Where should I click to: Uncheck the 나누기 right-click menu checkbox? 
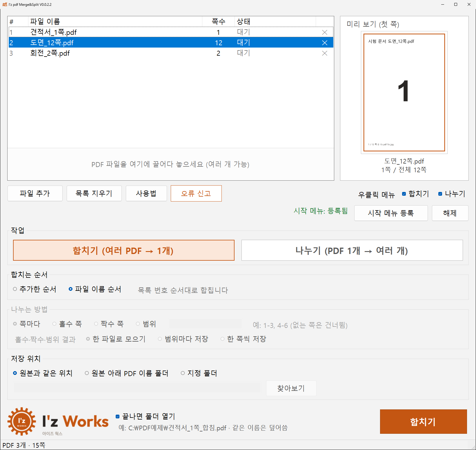click(440, 194)
